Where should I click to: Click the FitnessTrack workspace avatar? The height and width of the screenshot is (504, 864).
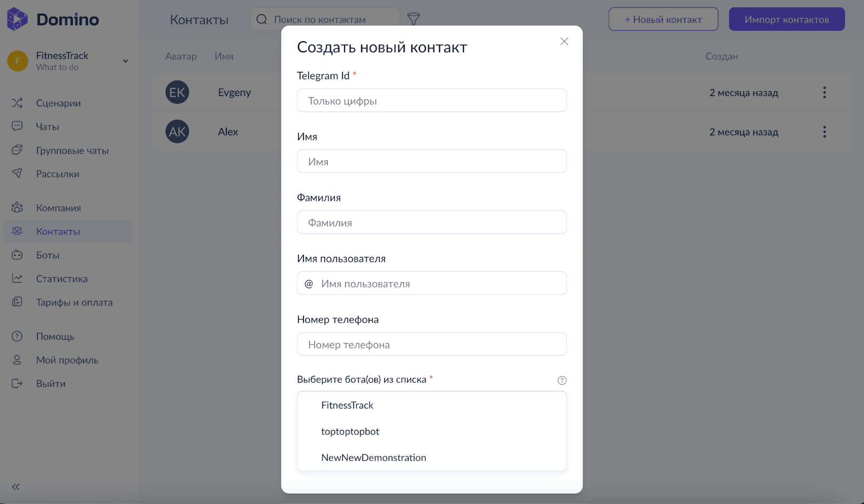pyautogui.click(x=18, y=61)
